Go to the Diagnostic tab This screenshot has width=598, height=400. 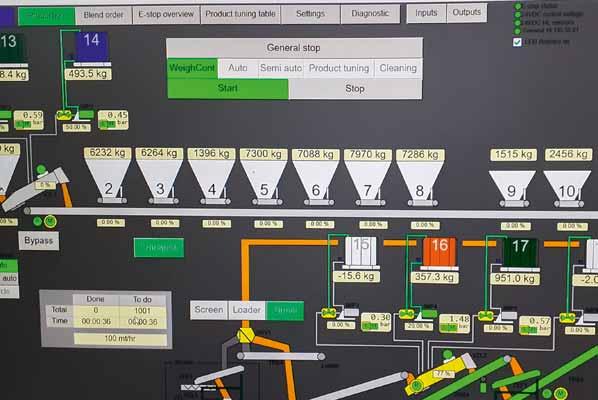point(370,14)
